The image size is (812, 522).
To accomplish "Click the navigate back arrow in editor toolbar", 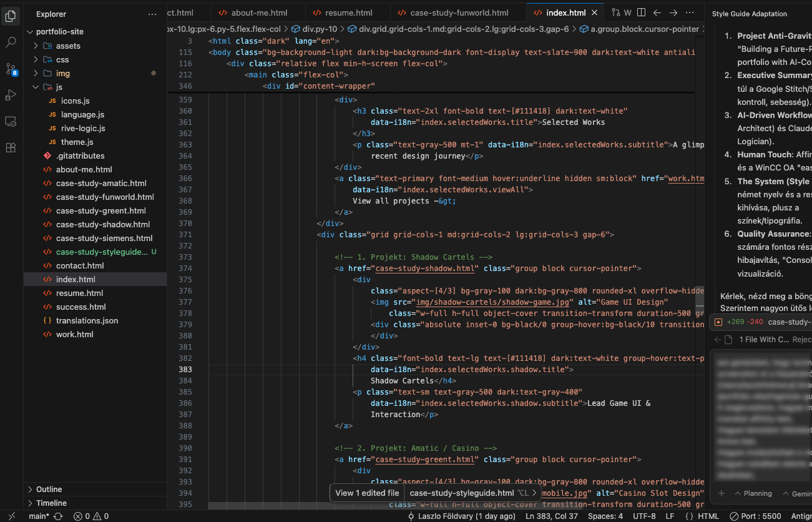I will click(x=657, y=12).
